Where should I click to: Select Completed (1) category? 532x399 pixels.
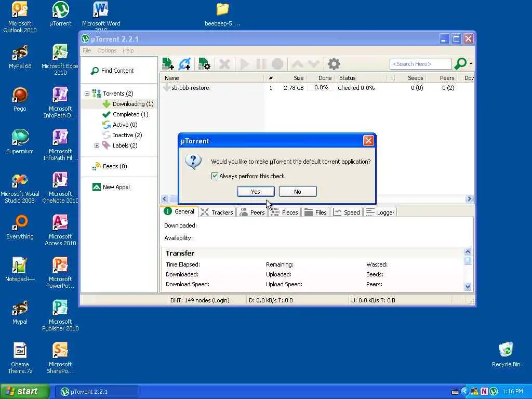pyautogui.click(x=126, y=114)
